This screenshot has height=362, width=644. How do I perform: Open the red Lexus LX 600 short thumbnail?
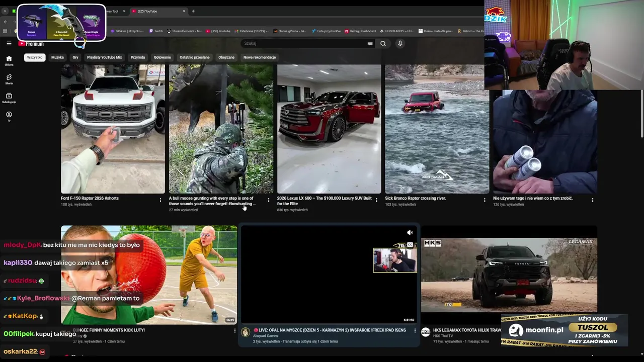coord(329,129)
